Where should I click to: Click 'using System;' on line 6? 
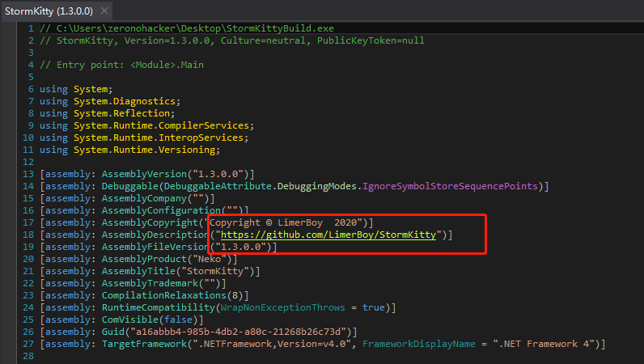coord(76,89)
